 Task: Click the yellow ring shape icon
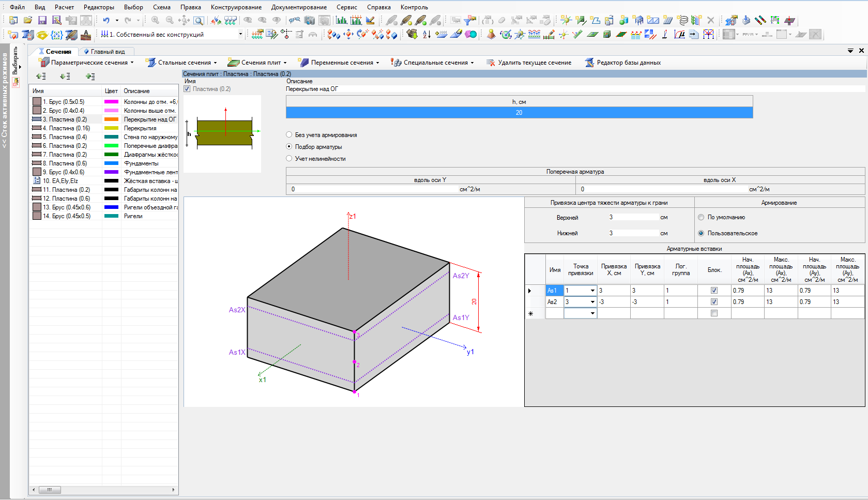42,35
